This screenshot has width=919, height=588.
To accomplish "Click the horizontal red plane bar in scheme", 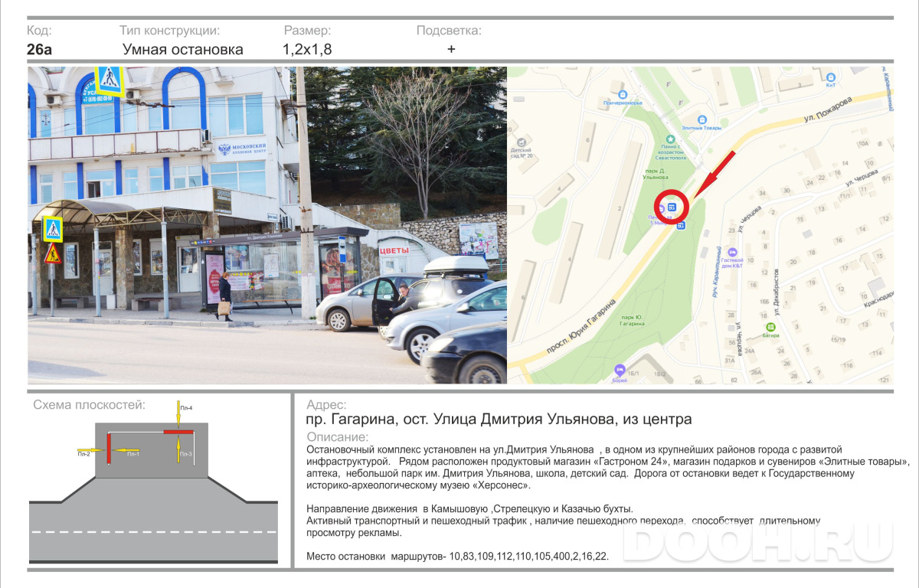I will [178, 432].
